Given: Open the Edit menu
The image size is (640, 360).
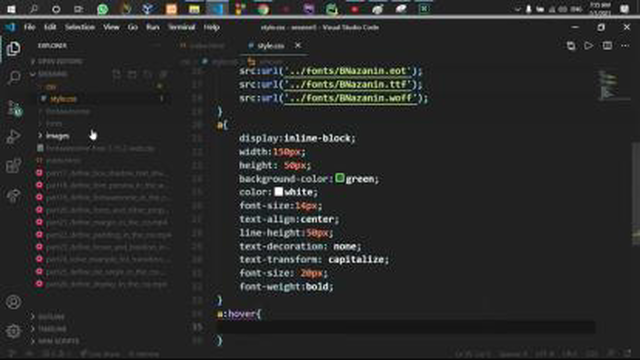Looking at the screenshot, I should coord(50,27).
